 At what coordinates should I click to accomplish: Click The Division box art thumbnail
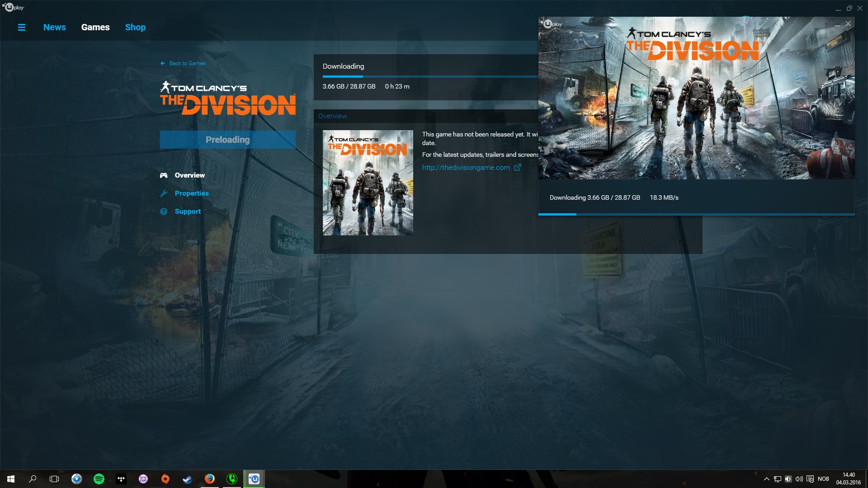(x=368, y=183)
